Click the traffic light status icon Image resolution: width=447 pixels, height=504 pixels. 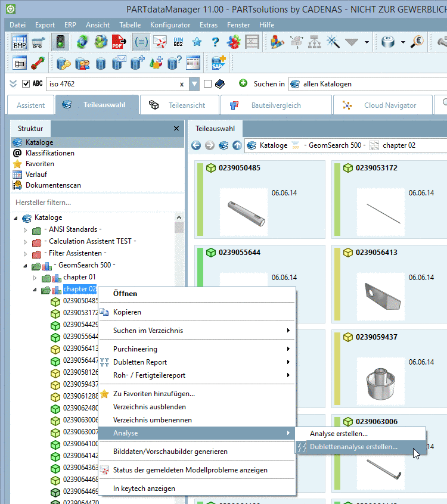pyautogui.click(x=60, y=42)
